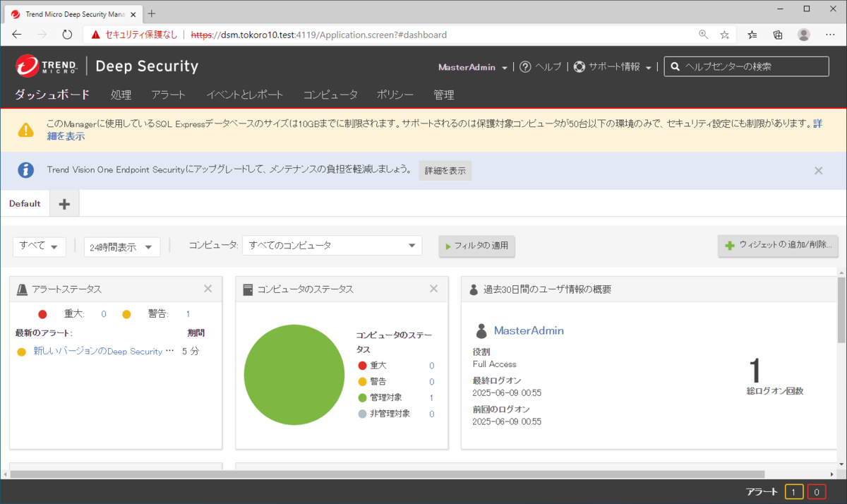The width and height of the screenshot is (847, 504).
Task: Click the 総ログオン回数 value 1
Action: pos(755,370)
